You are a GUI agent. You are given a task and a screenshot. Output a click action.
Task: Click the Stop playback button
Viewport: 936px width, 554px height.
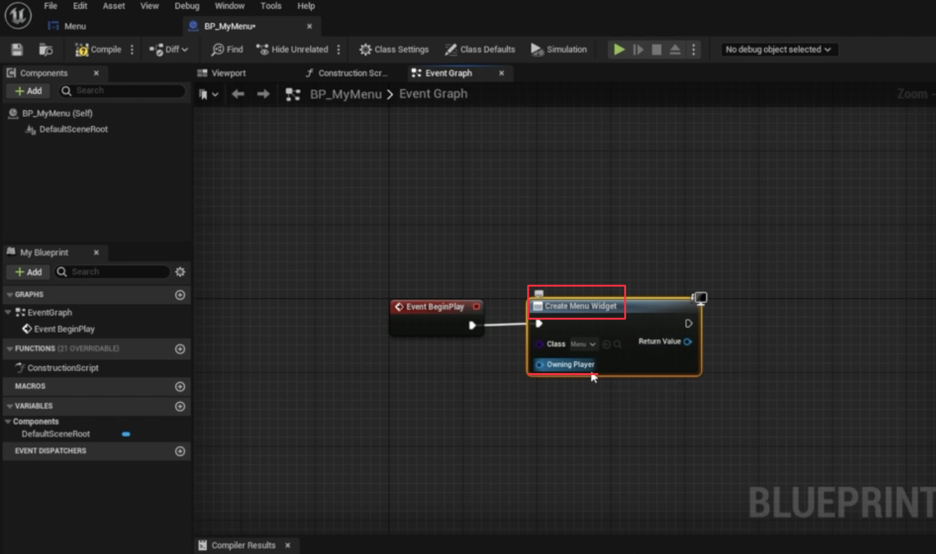[x=657, y=50]
